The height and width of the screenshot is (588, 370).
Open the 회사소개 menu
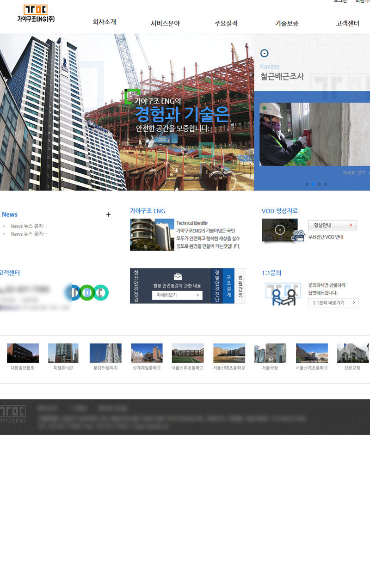point(104,22)
